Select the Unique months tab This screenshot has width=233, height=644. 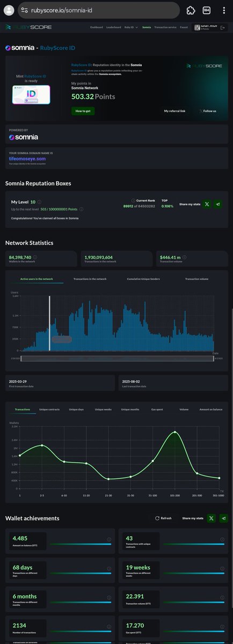pyautogui.click(x=130, y=409)
